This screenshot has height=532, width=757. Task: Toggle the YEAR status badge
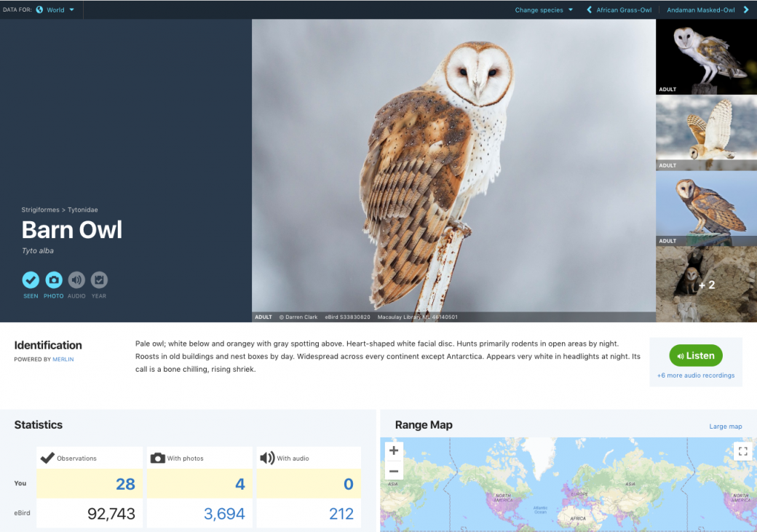pos(98,280)
